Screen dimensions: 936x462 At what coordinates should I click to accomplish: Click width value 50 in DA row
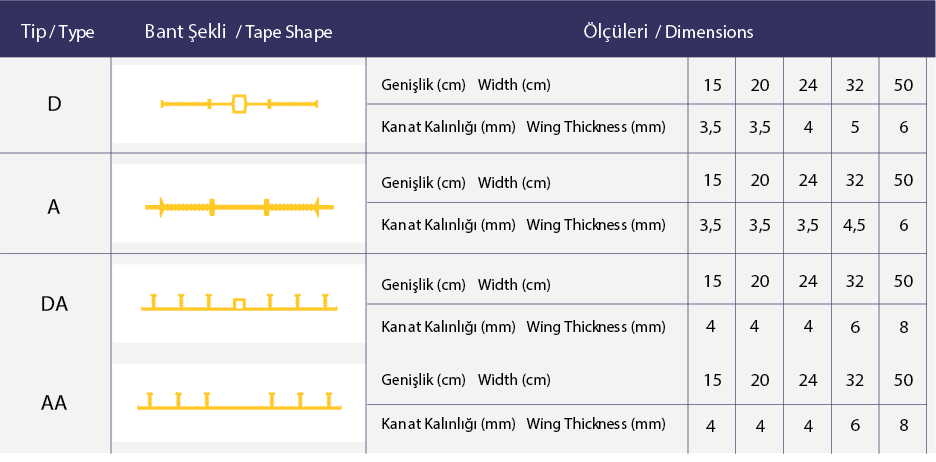pos(903,282)
